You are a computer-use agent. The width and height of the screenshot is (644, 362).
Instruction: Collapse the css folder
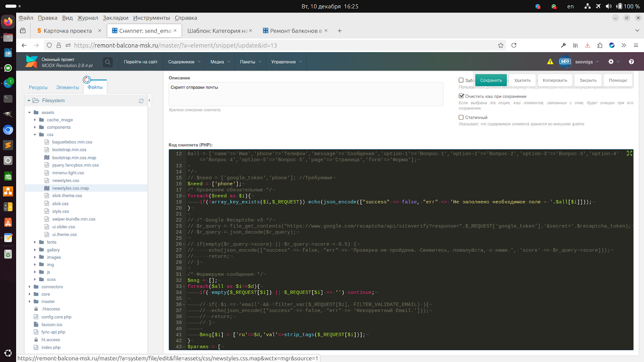point(35,135)
